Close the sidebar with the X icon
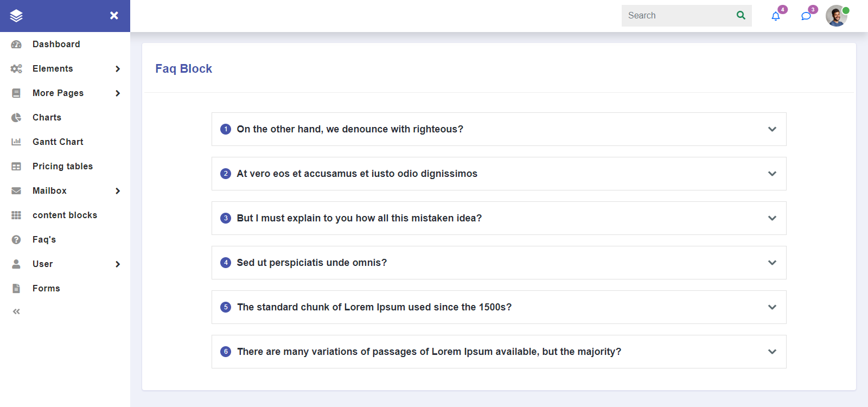The width and height of the screenshot is (868, 407). (114, 16)
